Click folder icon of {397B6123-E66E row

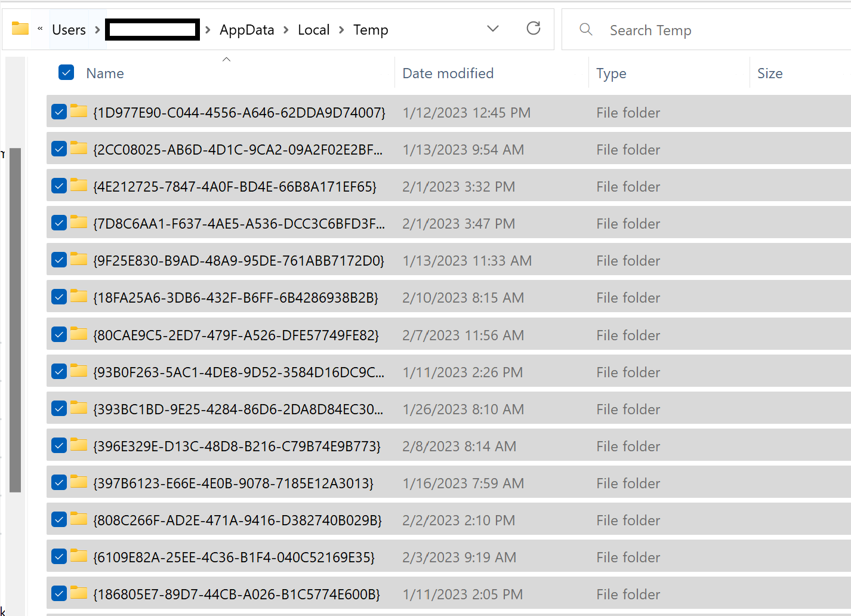coord(79,481)
